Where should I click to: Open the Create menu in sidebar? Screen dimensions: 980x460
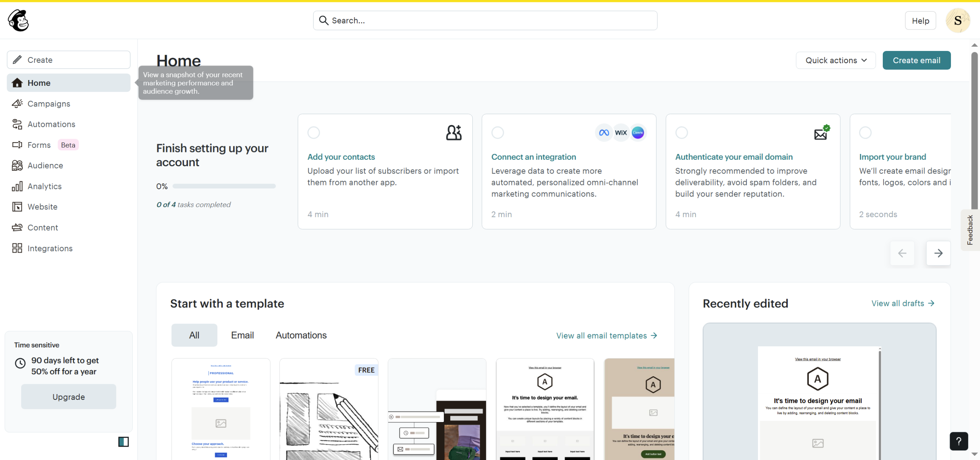click(x=69, y=60)
